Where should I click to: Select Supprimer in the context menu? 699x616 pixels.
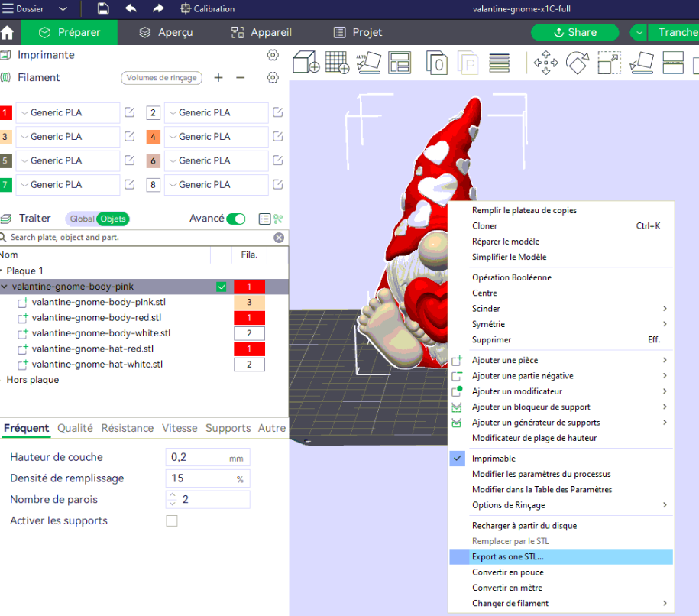pos(561,339)
